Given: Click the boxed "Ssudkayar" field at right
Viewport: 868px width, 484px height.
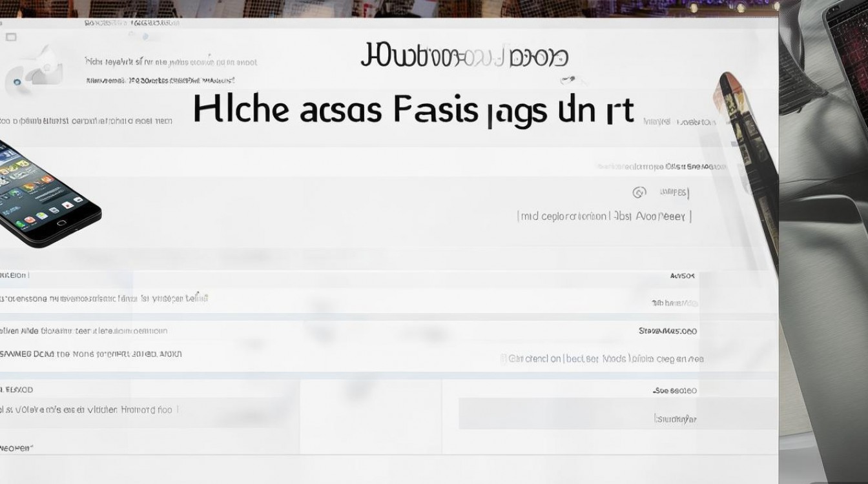Looking at the screenshot, I should coord(676,419).
